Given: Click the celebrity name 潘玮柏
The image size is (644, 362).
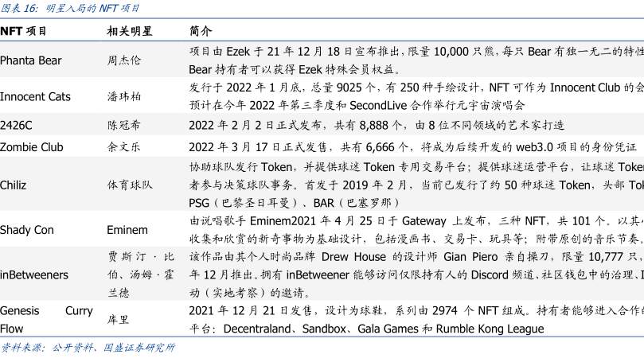Looking at the screenshot, I should pyautogui.click(x=123, y=96).
